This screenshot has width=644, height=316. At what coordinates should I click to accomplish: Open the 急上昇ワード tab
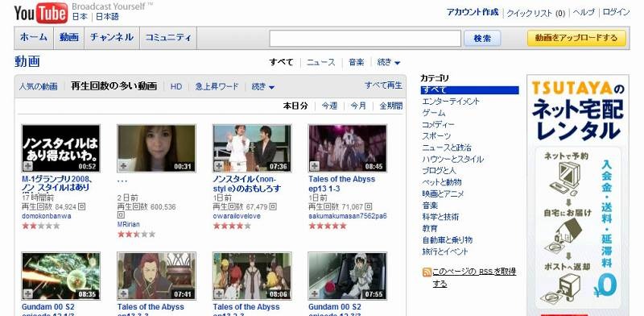217,87
